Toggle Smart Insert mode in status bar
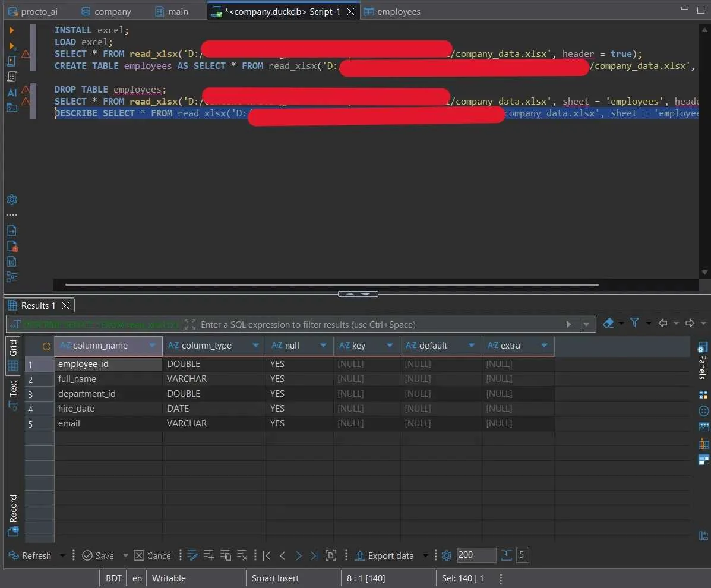Viewport: 711px width, 588px height. (275, 578)
